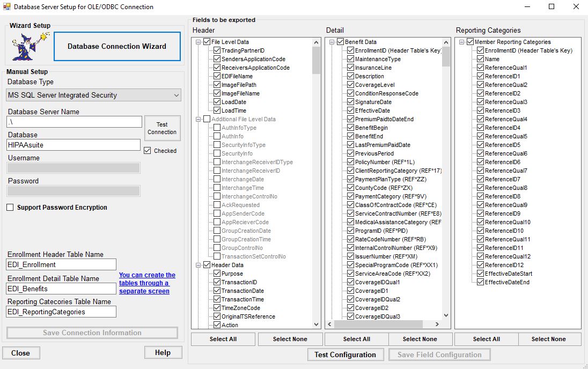Click the Test Connection button
Screen dimensions: 588x369
click(162, 128)
